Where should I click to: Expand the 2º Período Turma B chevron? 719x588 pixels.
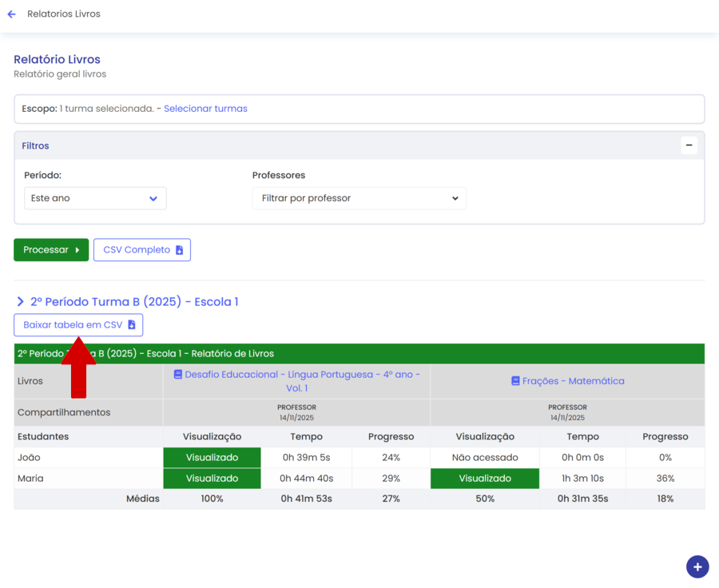pos(20,302)
